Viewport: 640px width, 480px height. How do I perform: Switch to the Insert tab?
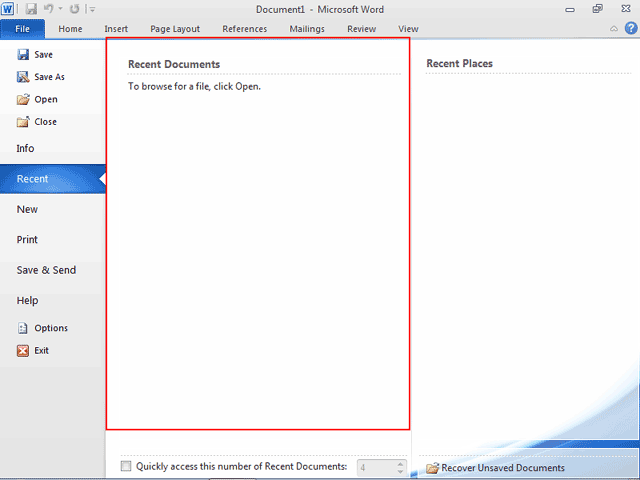click(x=116, y=29)
